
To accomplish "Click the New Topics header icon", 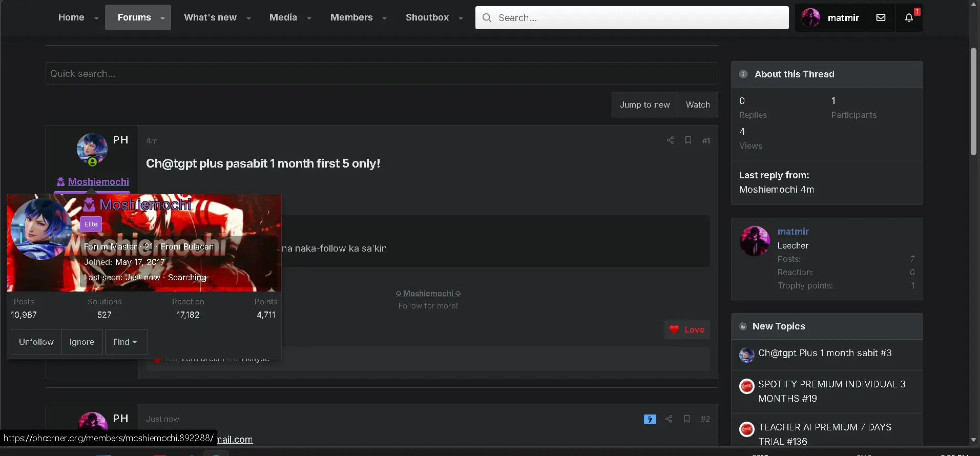I will click(743, 326).
